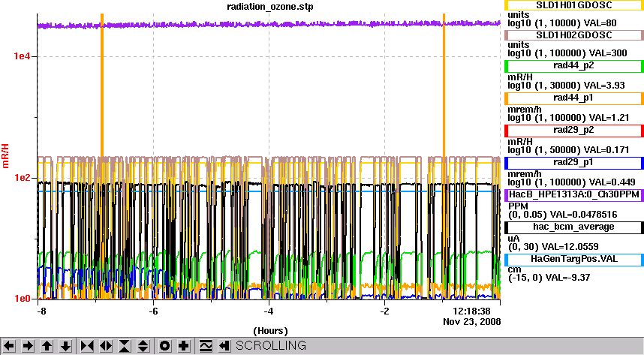Click the (Hours) x-axis unit label
Image resolution: width=644 pixels, height=355 pixels.
271,331
